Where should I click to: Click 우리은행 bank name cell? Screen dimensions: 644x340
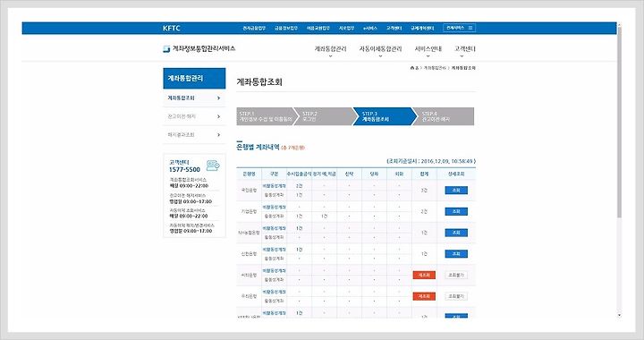pyautogui.click(x=249, y=296)
